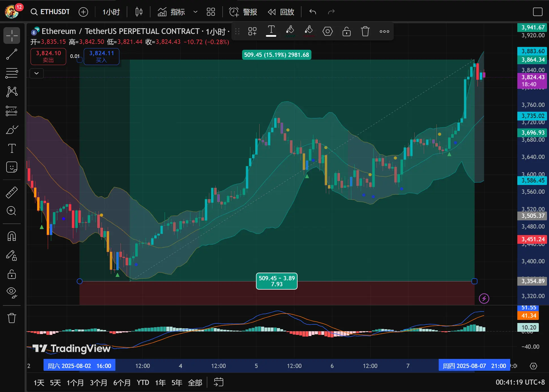Viewport: 549px width, 392px height.
Task: Start 回放 bar replay
Action: pos(281,12)
